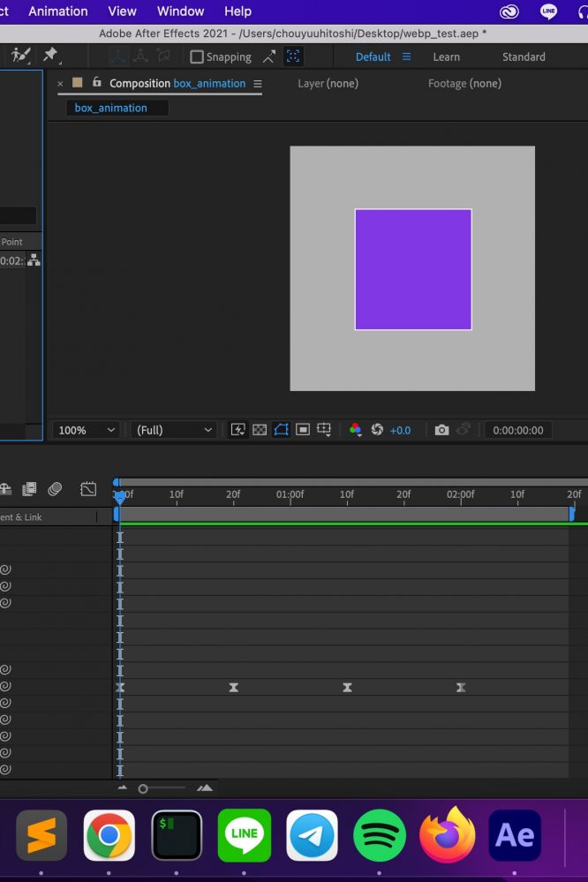Click the box_animation breadcrumb button
Screen dimensions: 588x882
pyautogui.click(x=111, y=108)
